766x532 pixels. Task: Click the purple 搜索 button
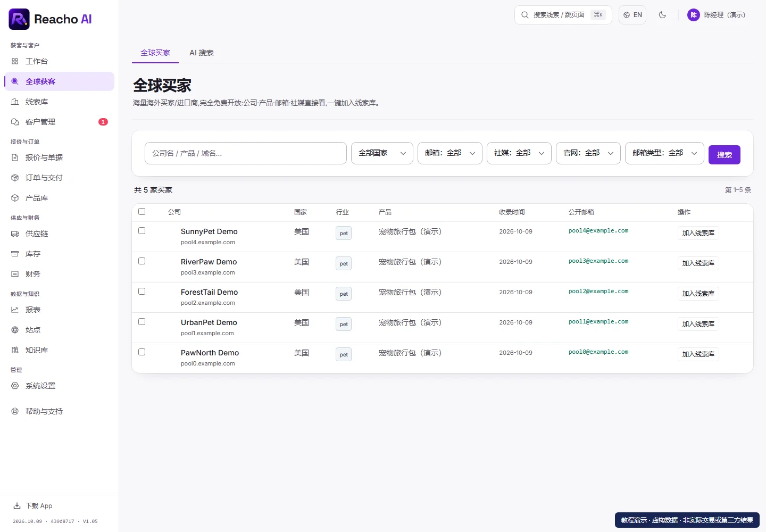click(x=725, y=155)
